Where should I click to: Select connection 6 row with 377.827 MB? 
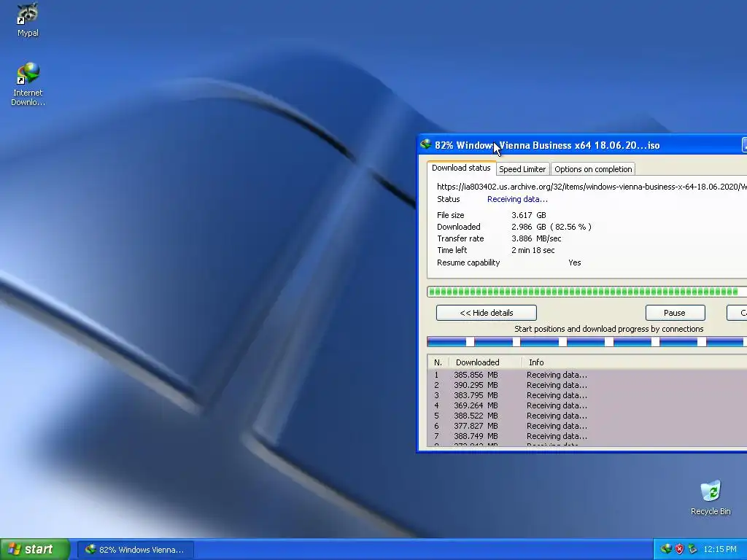pyautogui.click(x=587, y=426)
